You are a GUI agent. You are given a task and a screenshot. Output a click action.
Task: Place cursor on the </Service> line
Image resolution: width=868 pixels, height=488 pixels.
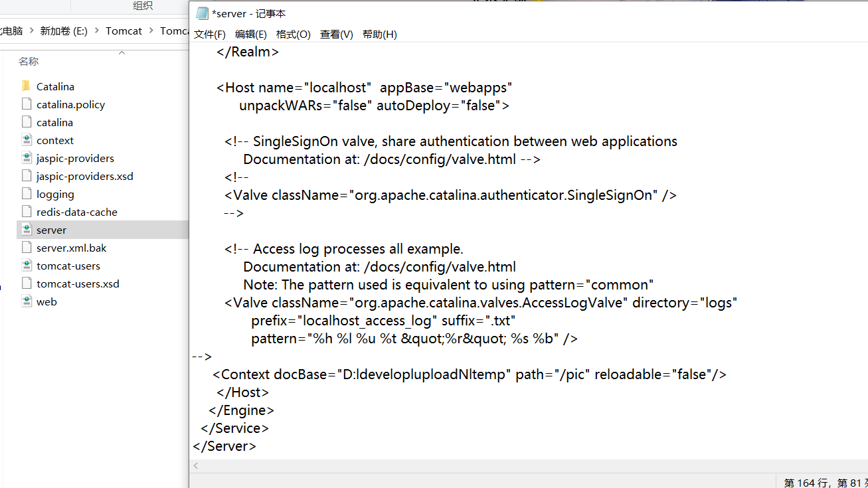point(234,428)
